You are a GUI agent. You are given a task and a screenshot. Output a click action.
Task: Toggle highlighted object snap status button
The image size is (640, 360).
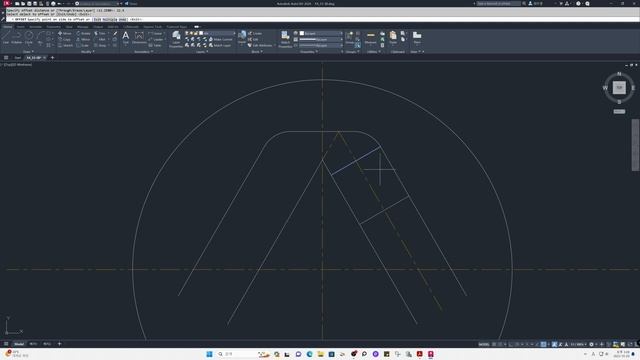pyautogui.click(x=543, y=344)
